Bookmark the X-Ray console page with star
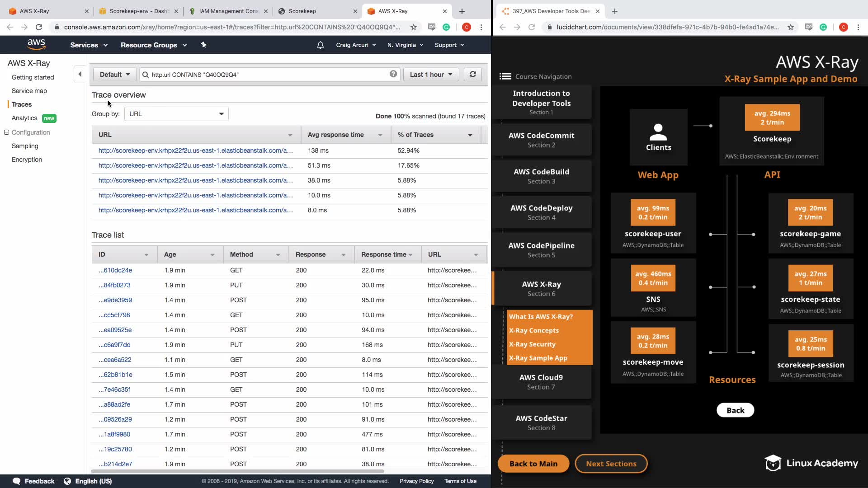 pyautogui.click(x=413, y=27)
